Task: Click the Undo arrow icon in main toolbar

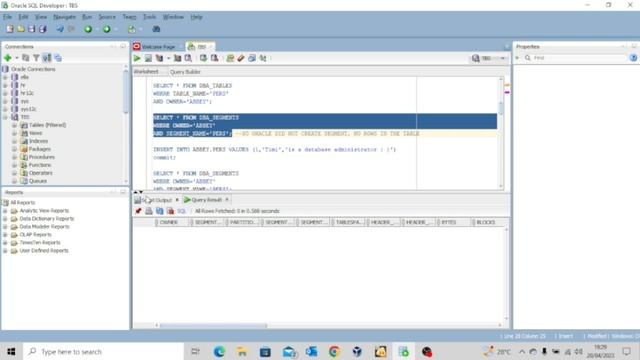Action: pyautogui.click(x=60, y=29)
